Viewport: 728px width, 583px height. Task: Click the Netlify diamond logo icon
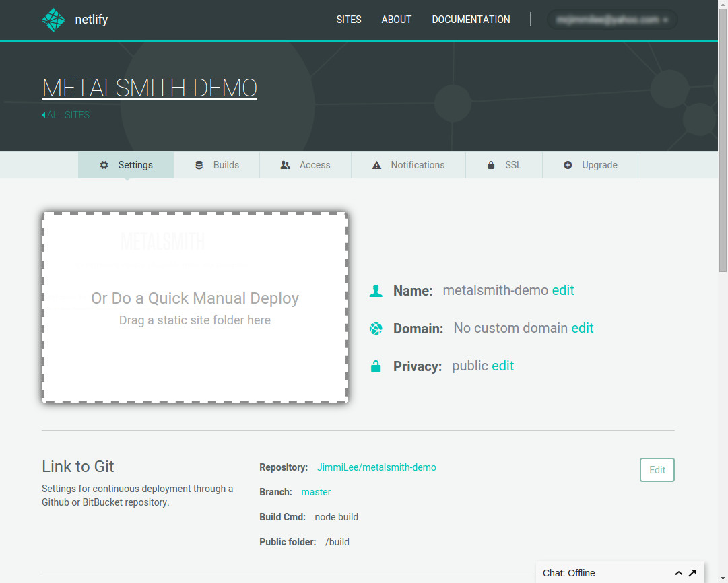[53, 20]
